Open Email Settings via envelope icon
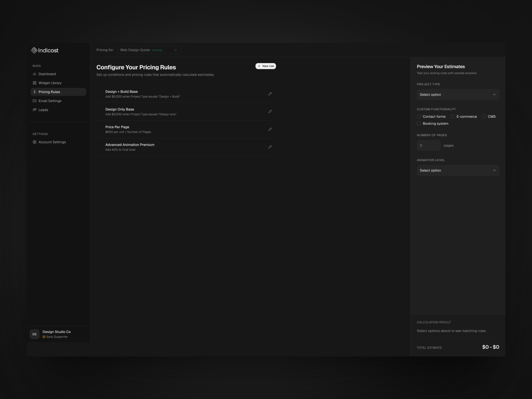The height and width of the screenshot is (399, 532). click(x=34, y=101)
